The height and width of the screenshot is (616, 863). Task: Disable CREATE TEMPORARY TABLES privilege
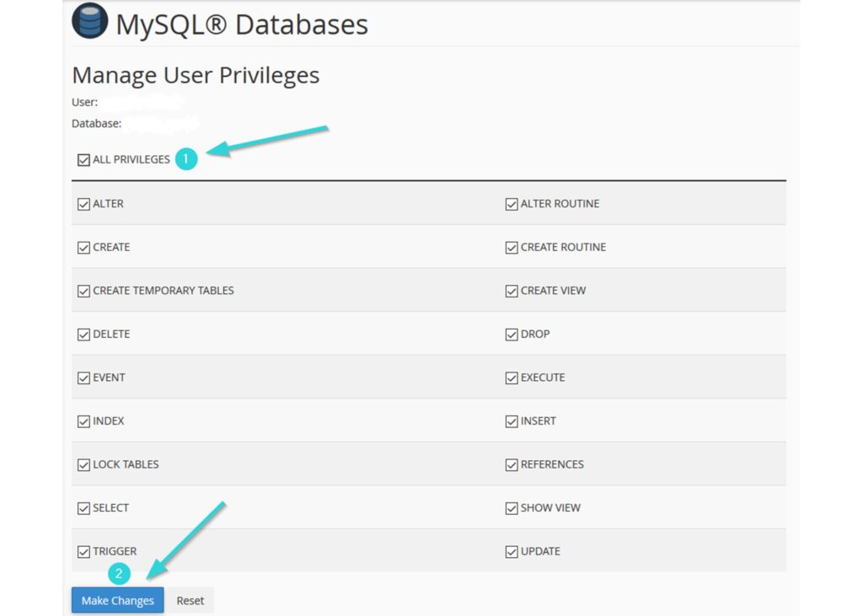click(x=83, y=292)
